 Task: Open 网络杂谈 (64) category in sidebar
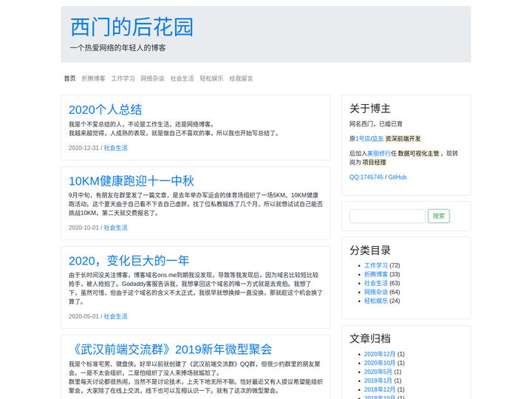click(376, 292)
